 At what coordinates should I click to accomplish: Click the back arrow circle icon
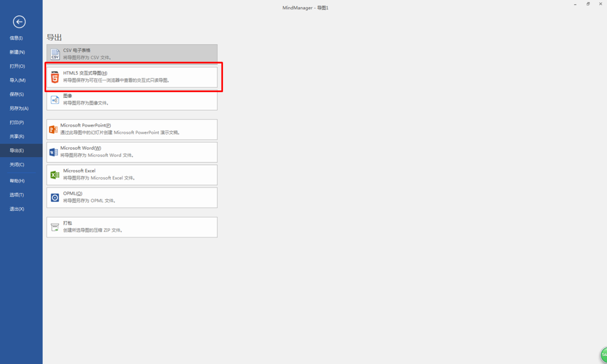coord(19,21)
